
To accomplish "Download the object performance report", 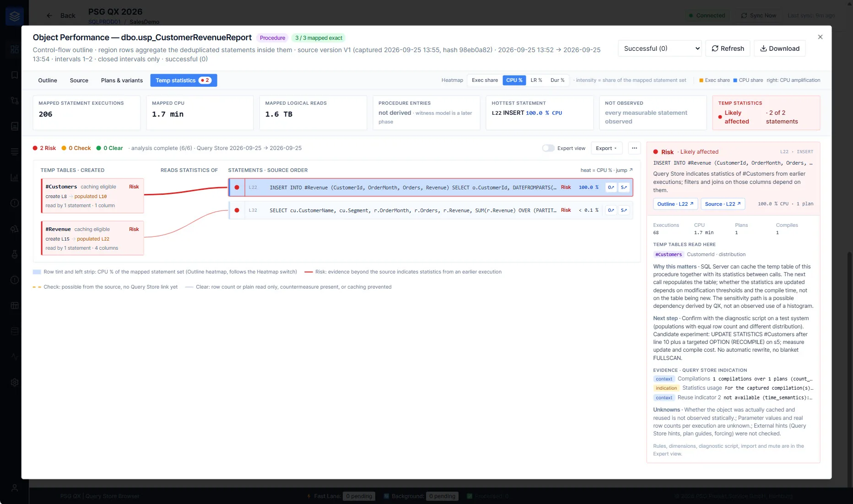I will click(780, 48).
